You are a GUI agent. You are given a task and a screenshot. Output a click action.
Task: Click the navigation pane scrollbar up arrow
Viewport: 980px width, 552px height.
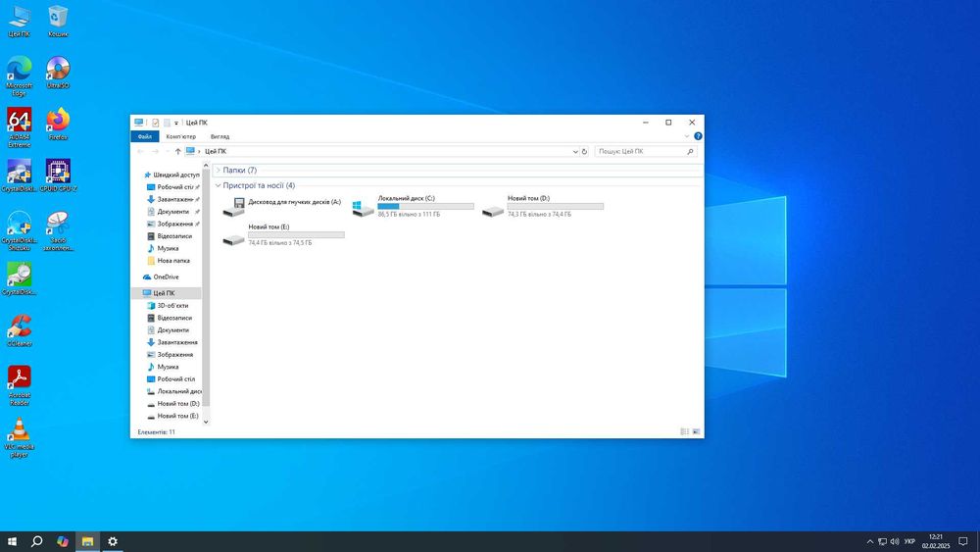(x=206, y=166)
